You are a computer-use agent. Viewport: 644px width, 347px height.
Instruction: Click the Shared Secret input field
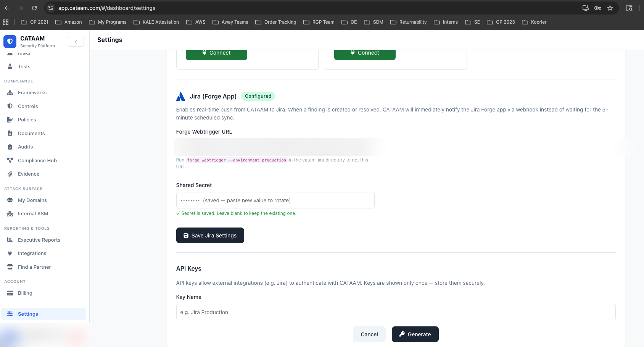pos(275,200)
